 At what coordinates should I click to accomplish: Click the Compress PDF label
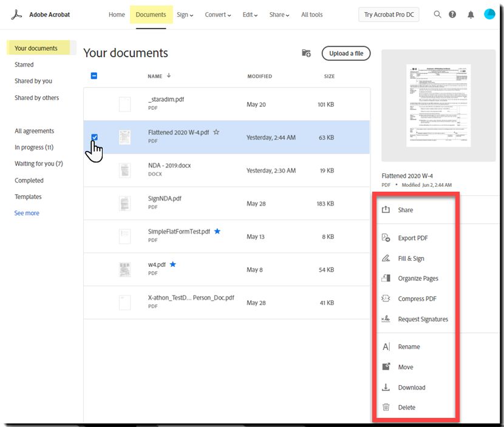(417, 298)
